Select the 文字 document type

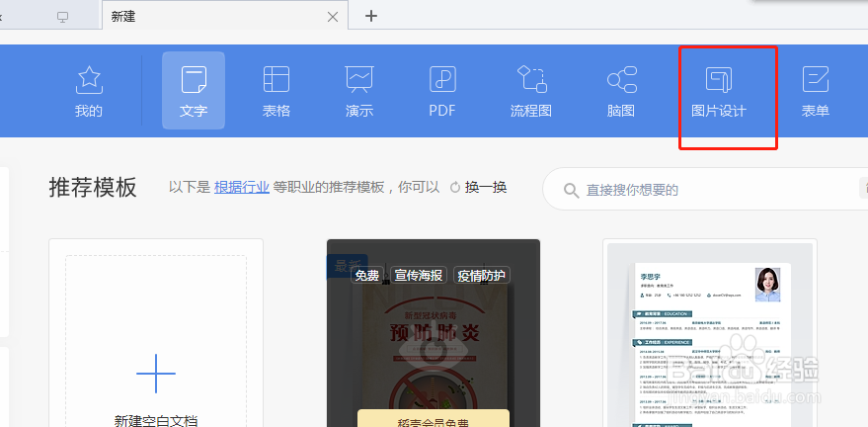point(194,91)
